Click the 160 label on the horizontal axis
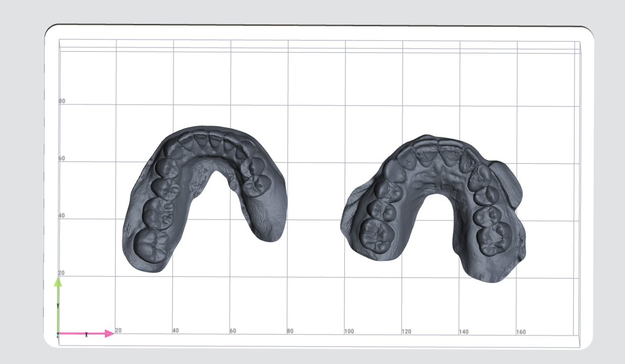This screenshot has width=625, height=364. coord(520,332)
